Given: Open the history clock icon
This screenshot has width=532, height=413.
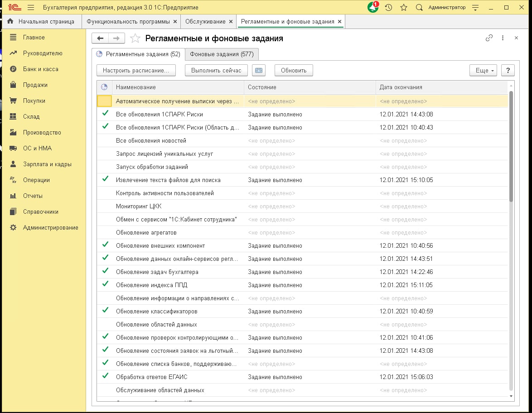Looking at the screenshot, I should [388, 7].
